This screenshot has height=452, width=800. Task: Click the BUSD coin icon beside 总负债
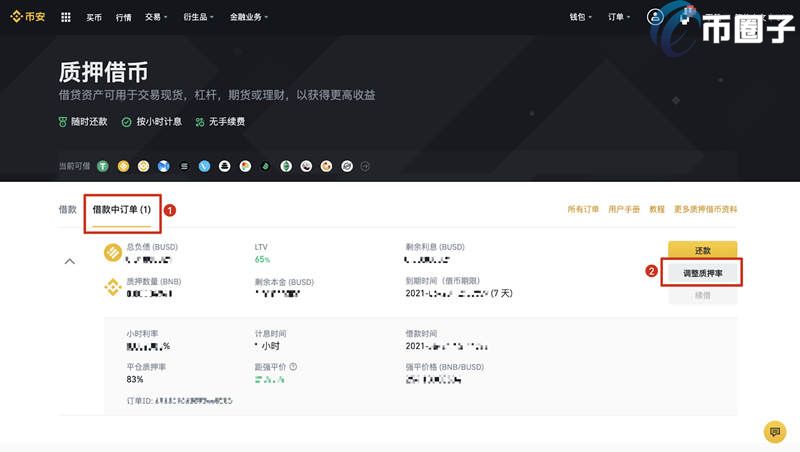(x=113, y=252)
